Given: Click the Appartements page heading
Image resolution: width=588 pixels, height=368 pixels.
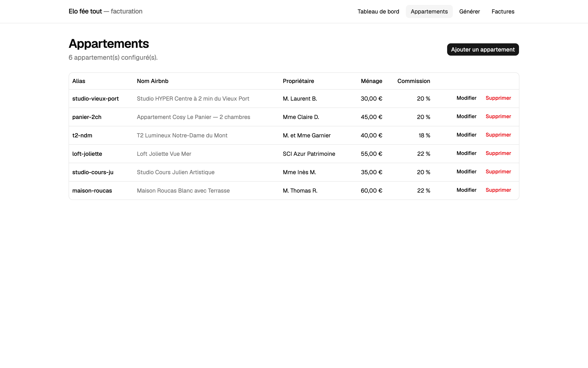Looking at the screenshot, I should [x=109, y=44].
